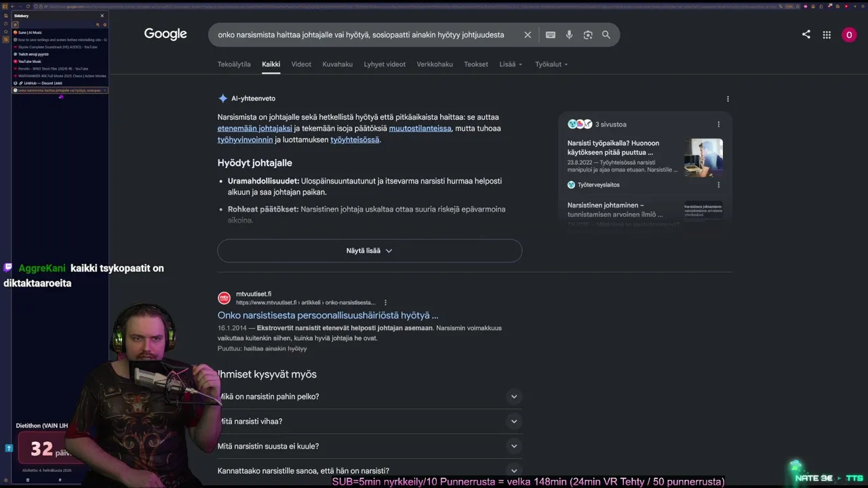Switch to LinkHub Discord Linkit tab
868x488 pixels.
[x=60, y=83]
